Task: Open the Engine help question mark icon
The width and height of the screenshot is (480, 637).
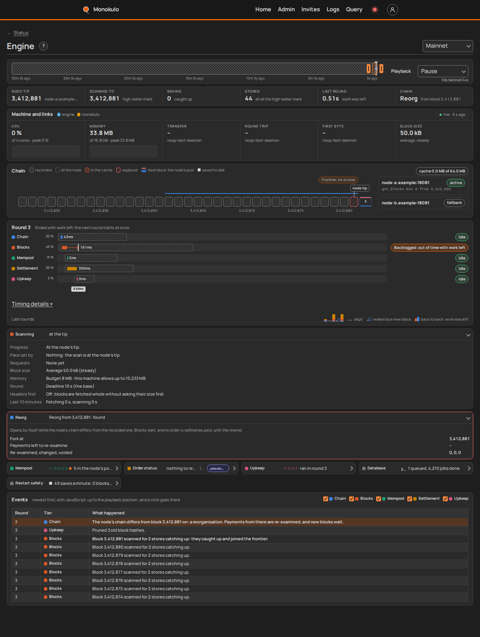Action: 43,46
